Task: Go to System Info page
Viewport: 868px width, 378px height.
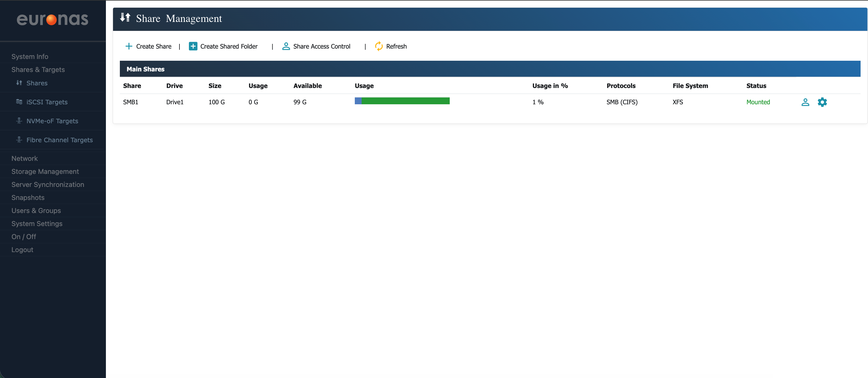Action: point(30,57)
